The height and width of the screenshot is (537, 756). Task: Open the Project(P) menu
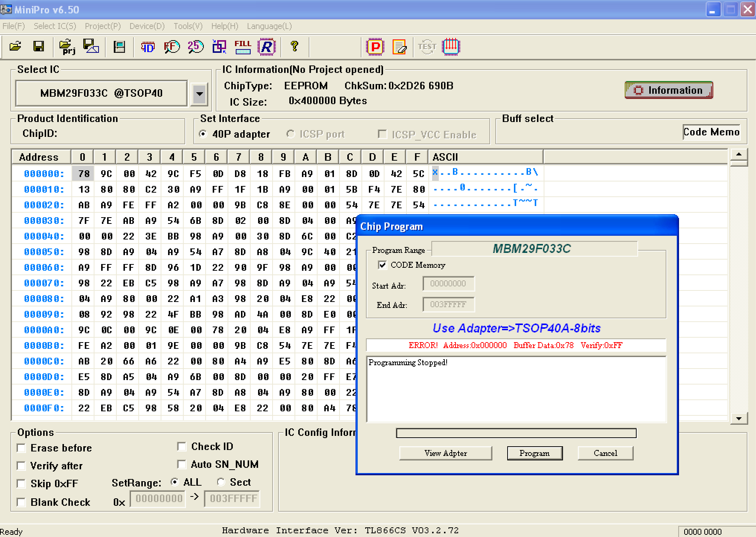(x=103, y=26)
